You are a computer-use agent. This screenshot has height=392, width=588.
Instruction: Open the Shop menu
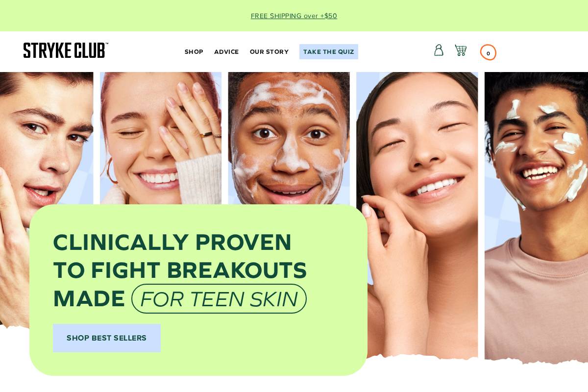194,52
